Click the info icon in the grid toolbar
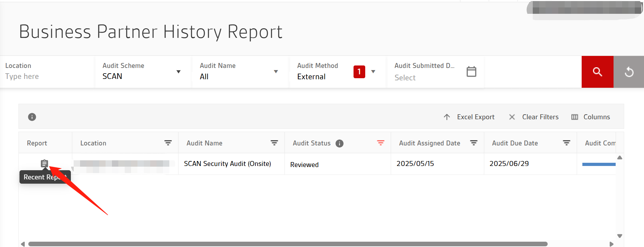The height and width of the screenshot is (247, 644). click(32, 117)
